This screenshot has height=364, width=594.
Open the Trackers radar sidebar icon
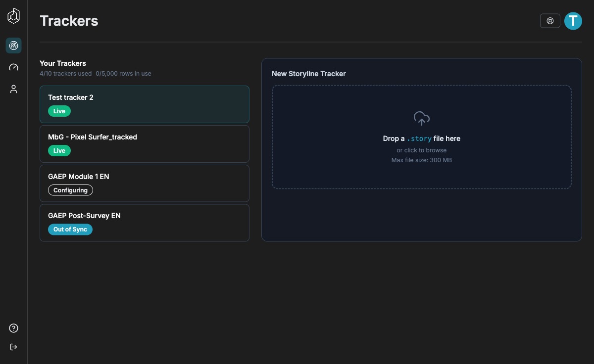click(14, 45)
